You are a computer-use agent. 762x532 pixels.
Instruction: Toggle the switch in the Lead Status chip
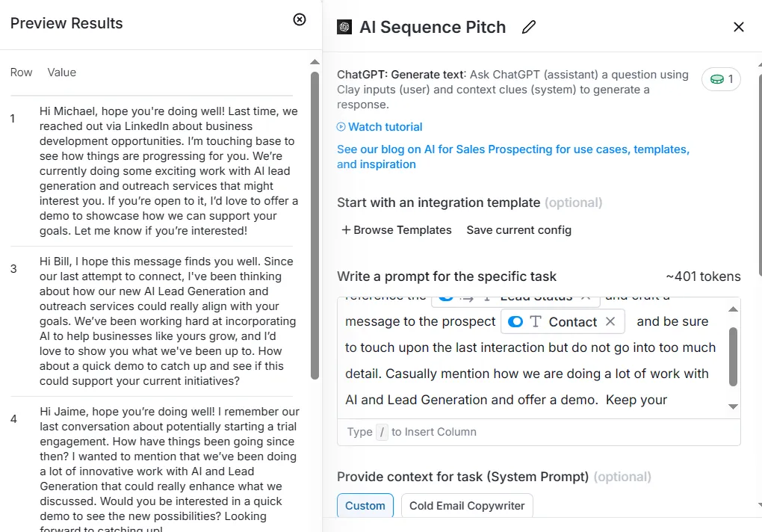446,297
